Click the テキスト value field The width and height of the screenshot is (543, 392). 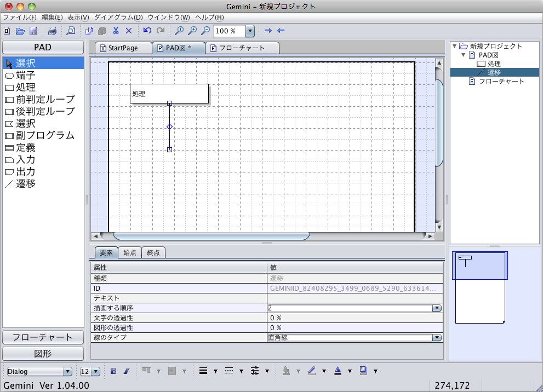pyautogui.click(x=355, y=298)
